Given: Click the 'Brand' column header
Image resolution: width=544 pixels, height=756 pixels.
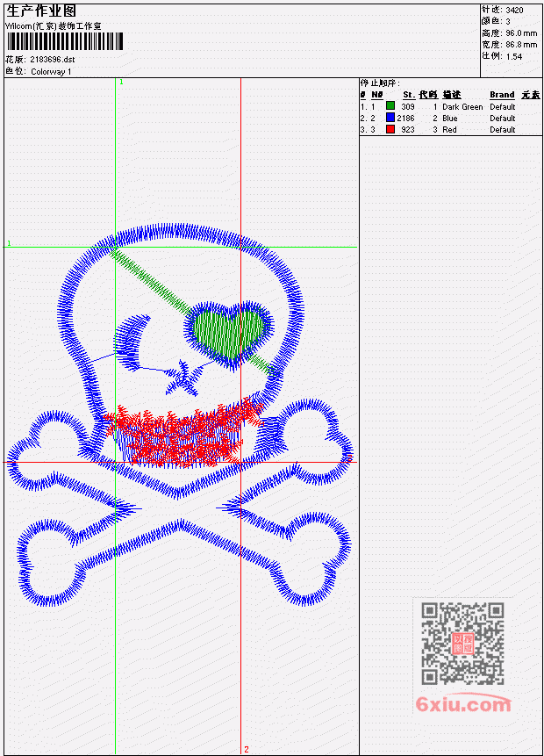Looking at the screenshot, I should pyautogui.click(x=502, y=95).
